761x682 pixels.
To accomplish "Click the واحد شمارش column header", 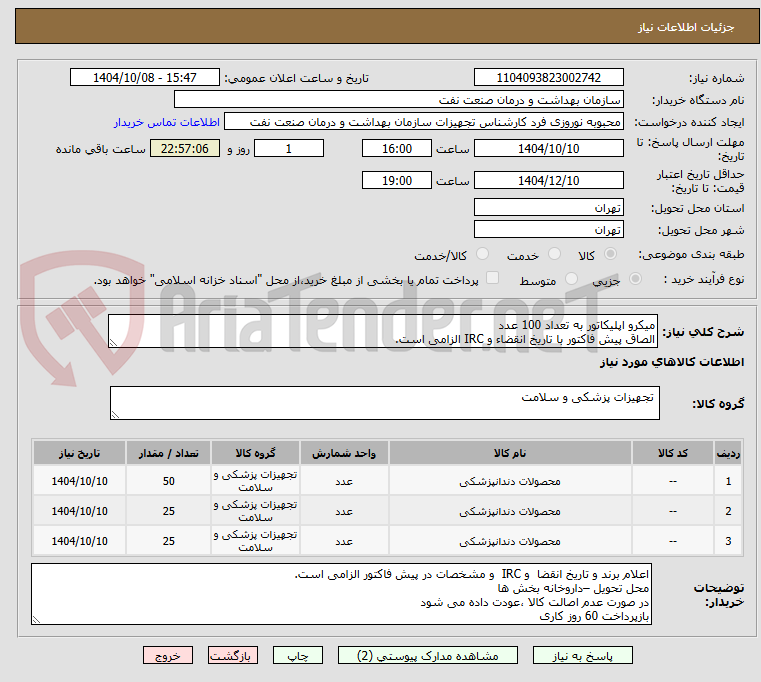I will (x=344, y=453).
